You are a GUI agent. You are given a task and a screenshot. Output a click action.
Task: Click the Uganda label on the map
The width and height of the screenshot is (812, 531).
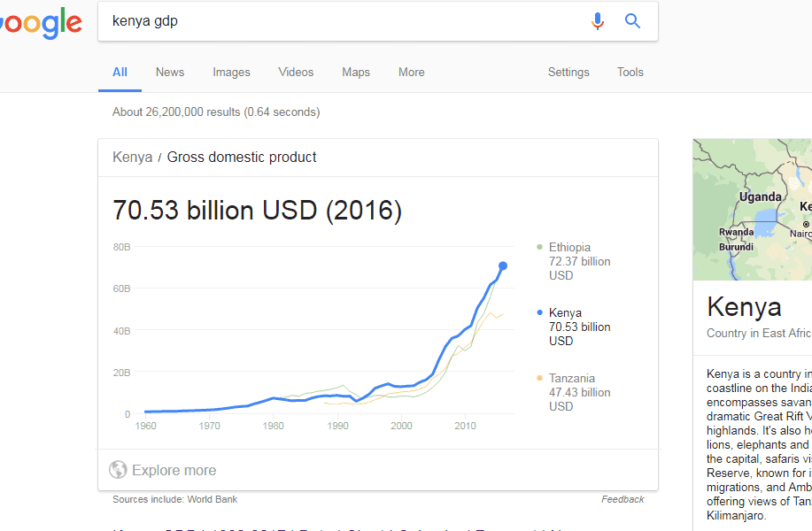point(761,196)
